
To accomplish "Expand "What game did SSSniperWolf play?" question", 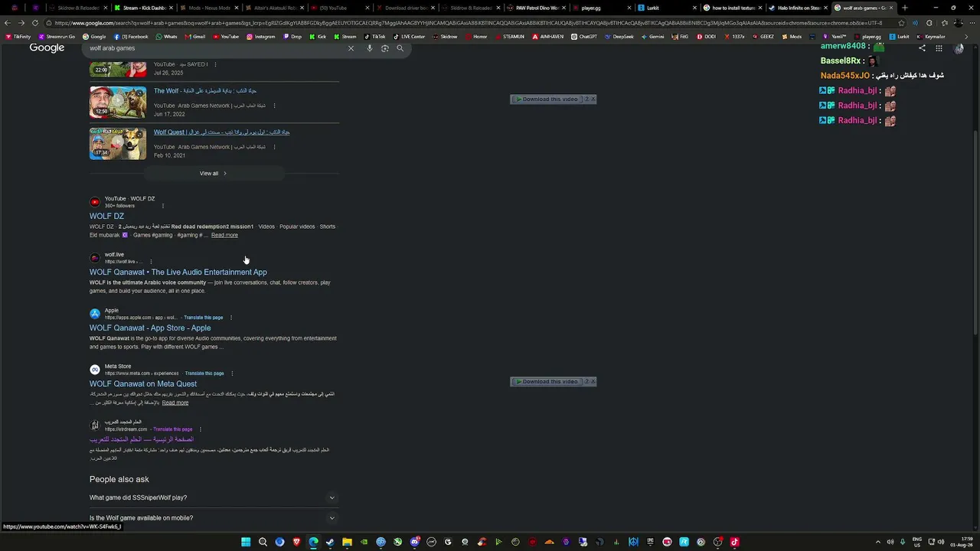I will pos(214,497).
